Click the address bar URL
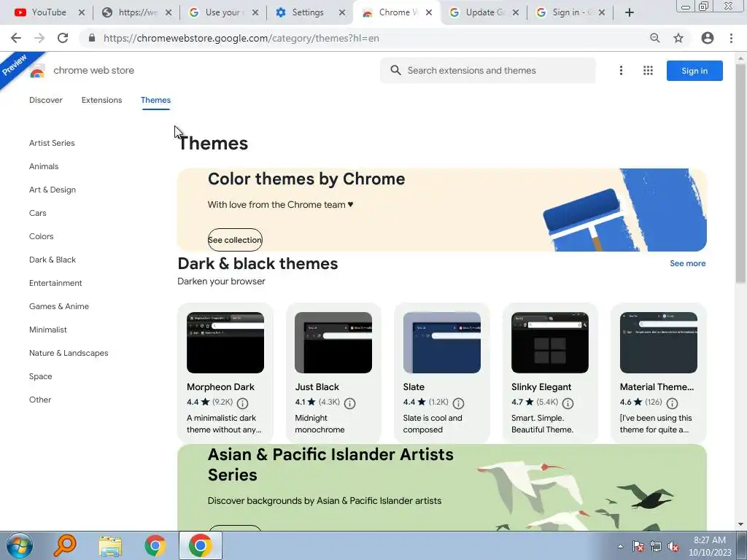The width and height of the screenshot is (747, 560). (x=241, y=38)
